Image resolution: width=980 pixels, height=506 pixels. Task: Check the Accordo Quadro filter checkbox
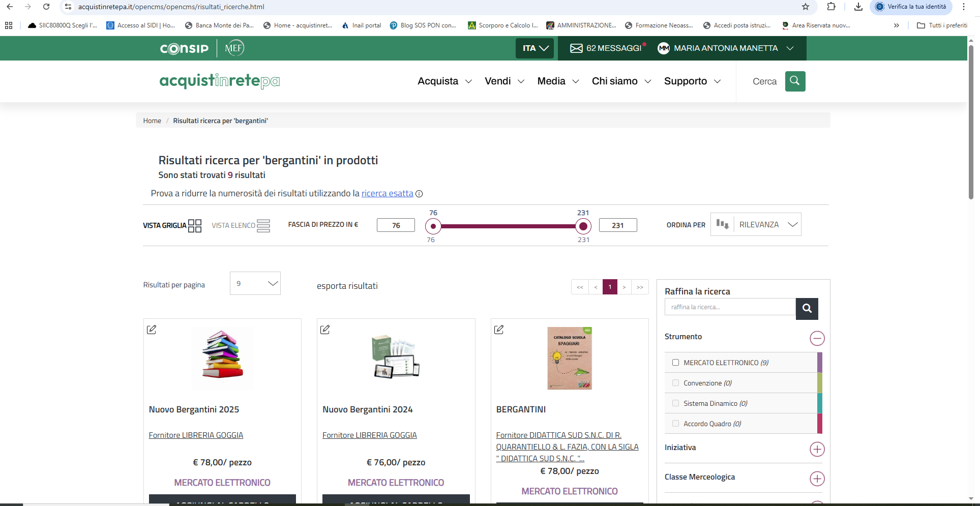[x=675, y=424]
